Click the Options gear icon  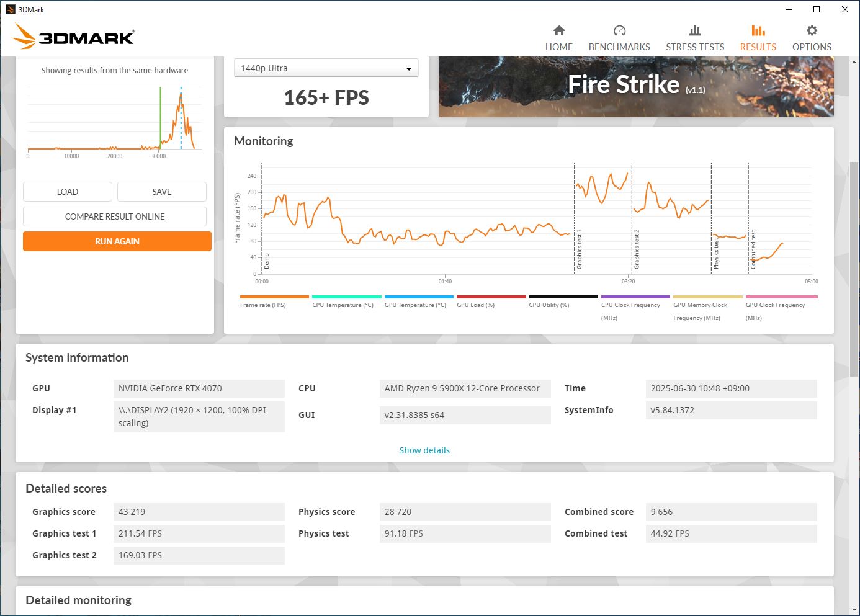pyautogui.click(x=812, y=30)
